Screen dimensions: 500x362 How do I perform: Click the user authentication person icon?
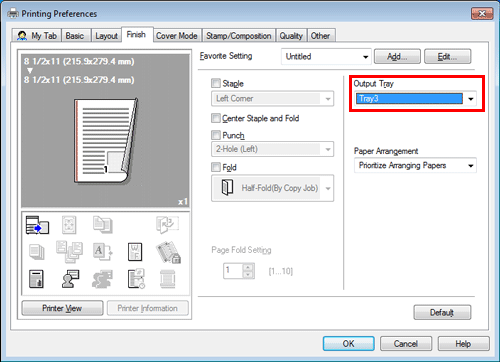70,279
